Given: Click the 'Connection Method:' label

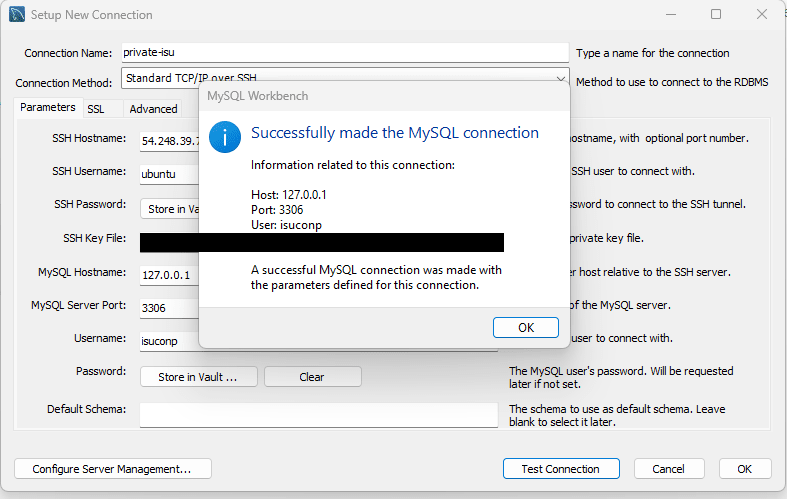Looking at the screenshot, I should (64, 83).
